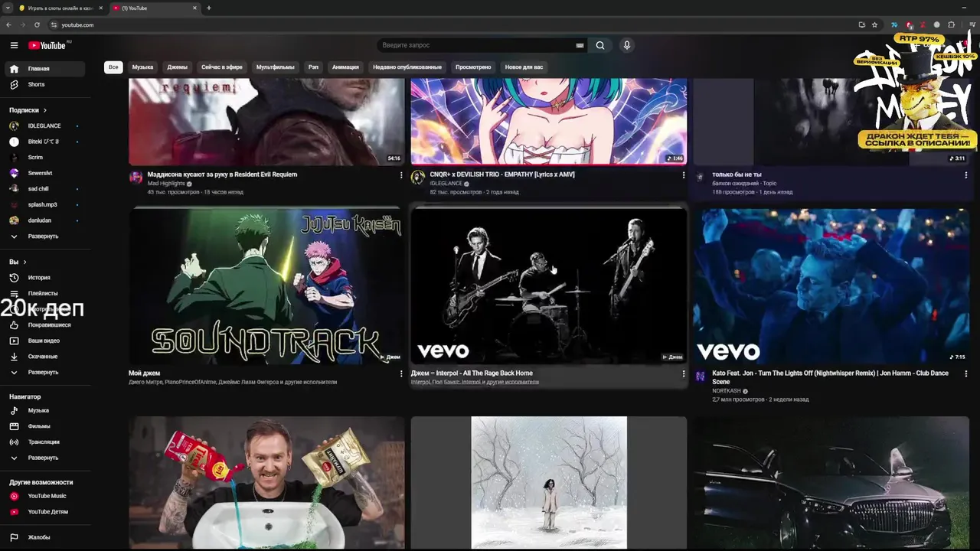This screenshot has width=980, height=551.
Task: View site information icon next to youtube.com
Action: coord(53,24)
